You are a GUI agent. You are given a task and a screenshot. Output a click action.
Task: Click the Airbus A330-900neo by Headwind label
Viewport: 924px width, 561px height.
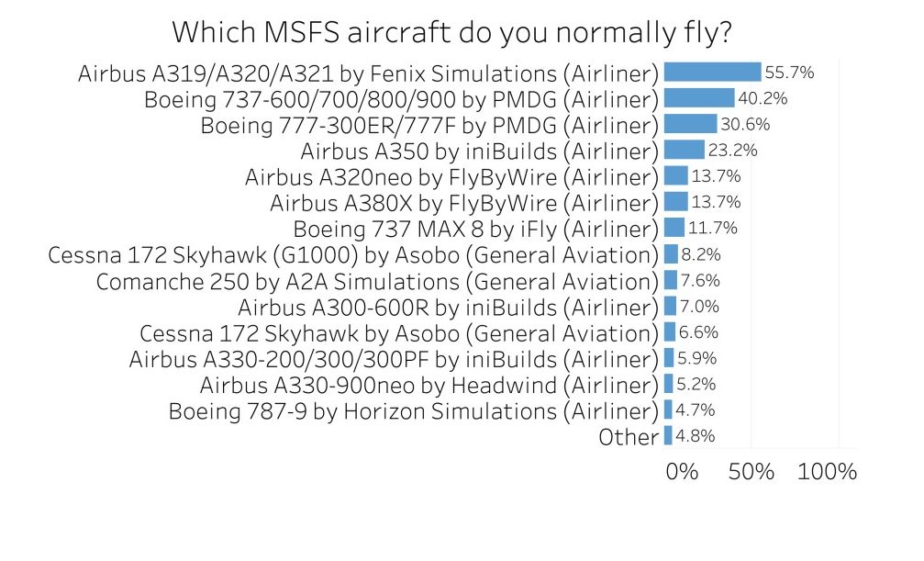(x=429, y=385)
